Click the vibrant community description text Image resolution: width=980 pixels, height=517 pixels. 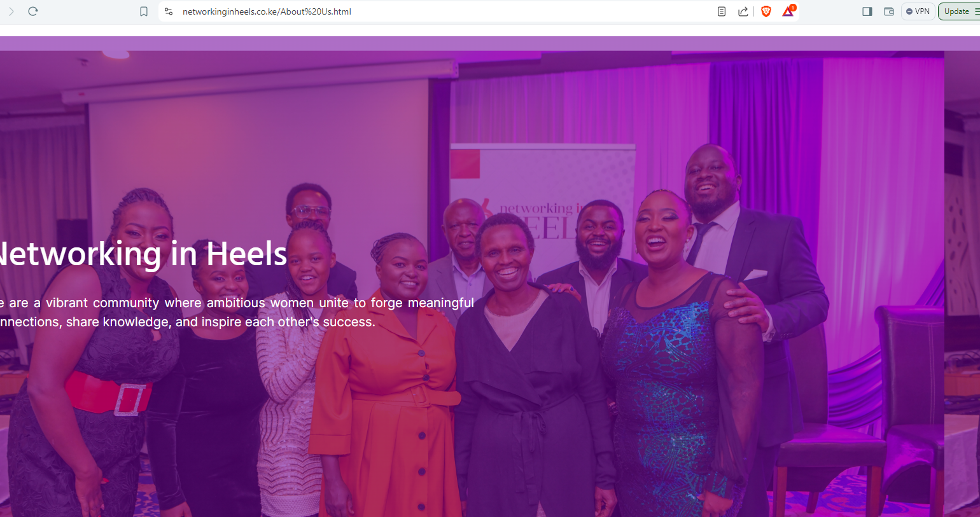[237, 312]
